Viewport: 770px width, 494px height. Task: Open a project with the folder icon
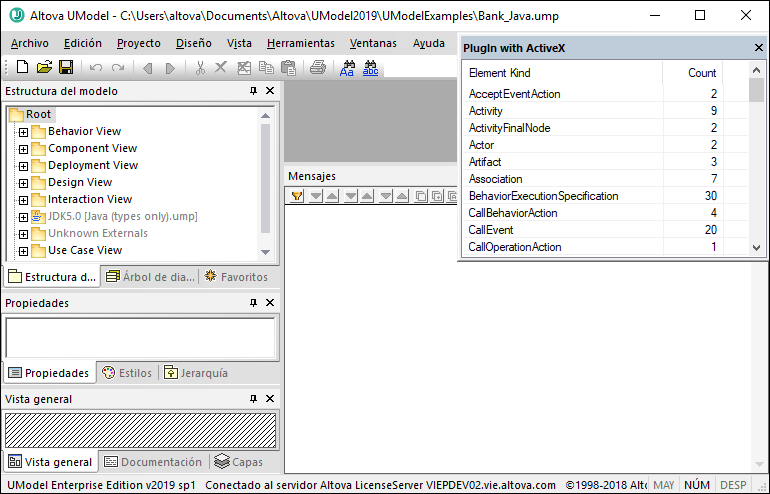(x=44, y=67)
